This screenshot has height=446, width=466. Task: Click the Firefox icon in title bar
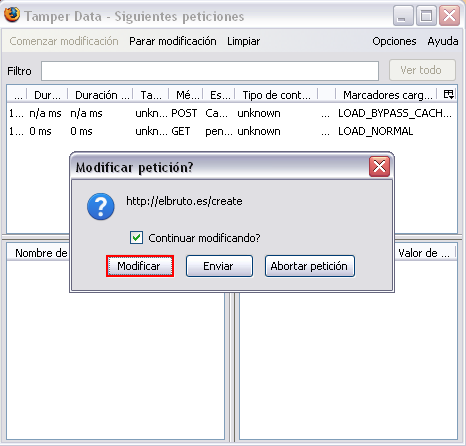12,15
